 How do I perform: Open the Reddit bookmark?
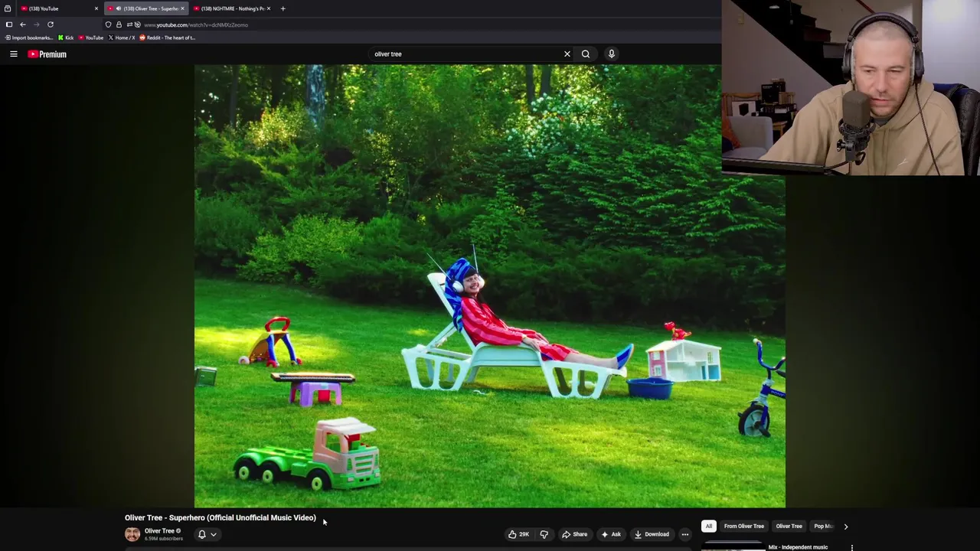coord(167,37)
